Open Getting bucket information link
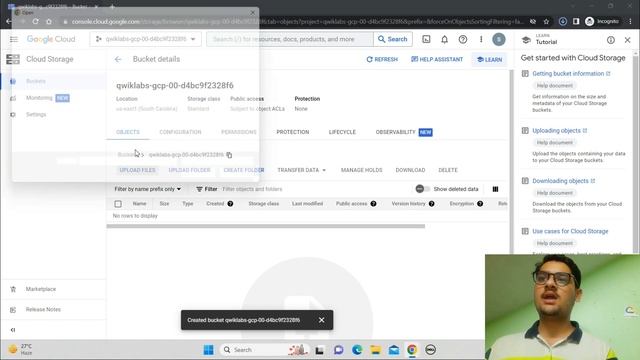Viewport: 640px width, 360px height. [x=571, y=73]
